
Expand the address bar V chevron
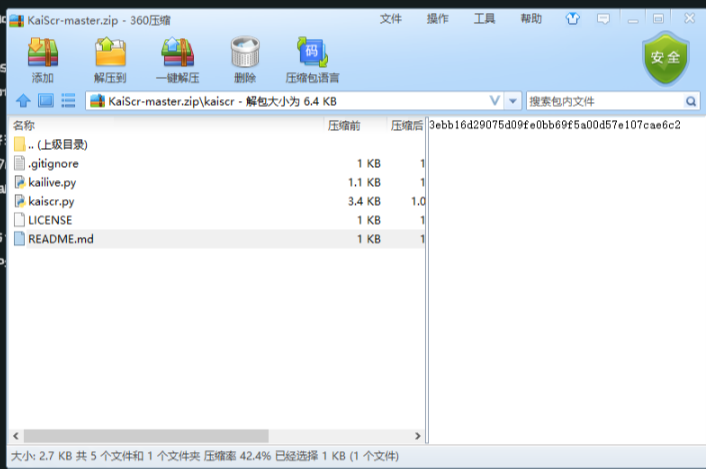tap(494, 101)
